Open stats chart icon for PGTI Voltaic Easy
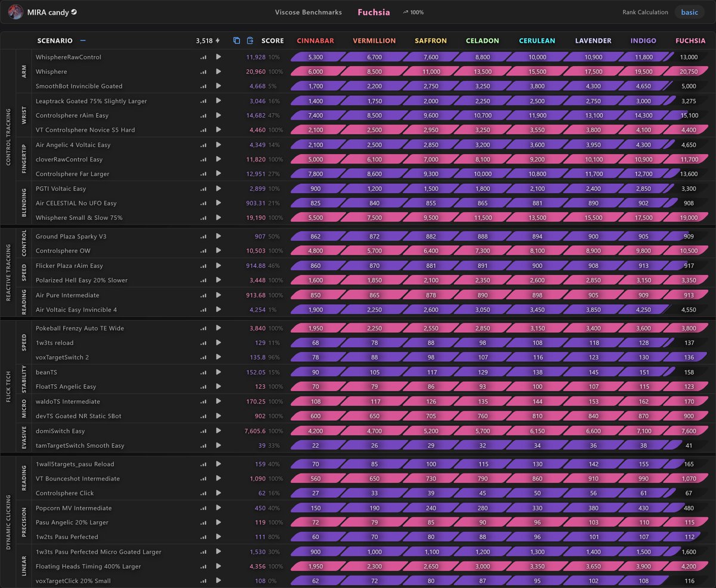 coord(203,188)
